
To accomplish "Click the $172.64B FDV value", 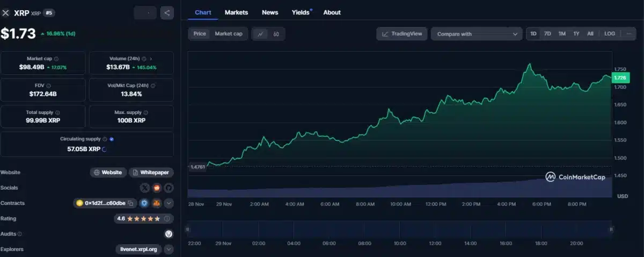I will (43, 94).
